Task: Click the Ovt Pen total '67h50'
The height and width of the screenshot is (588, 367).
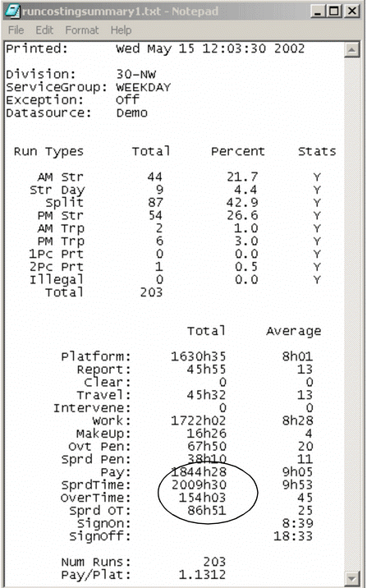Action: pyautogui.click(x=206, y=447)
